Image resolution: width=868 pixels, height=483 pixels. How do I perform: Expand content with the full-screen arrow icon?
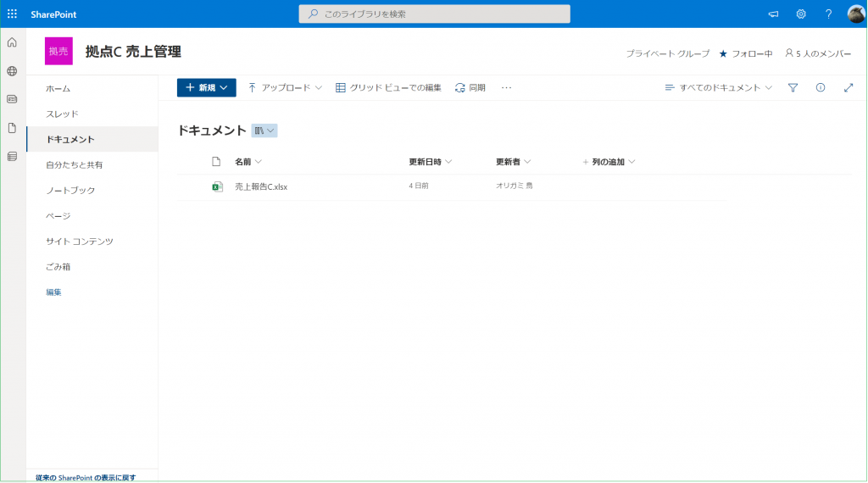(848, 87)
